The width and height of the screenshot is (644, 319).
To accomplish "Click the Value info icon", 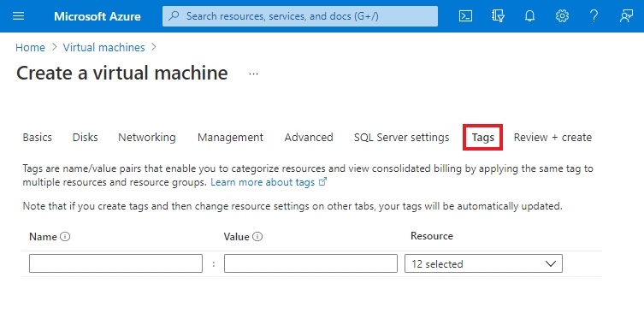I will click(x=257, y=237).
